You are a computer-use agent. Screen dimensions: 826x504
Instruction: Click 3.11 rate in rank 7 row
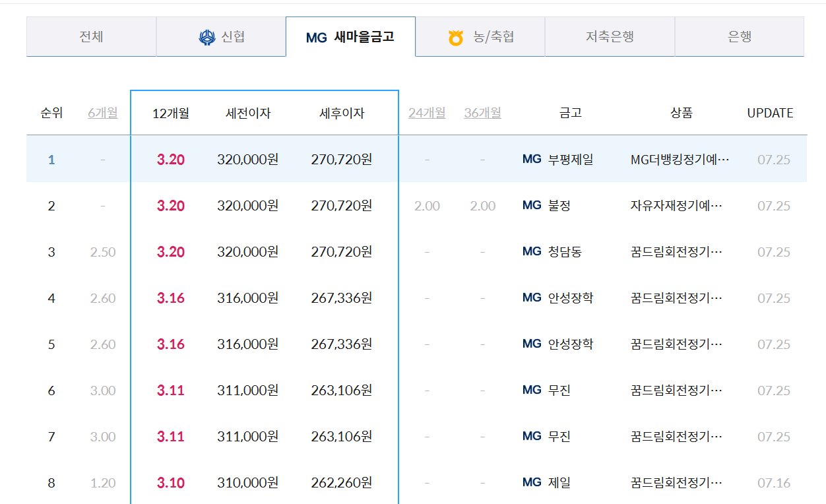[x=171, y=437]
